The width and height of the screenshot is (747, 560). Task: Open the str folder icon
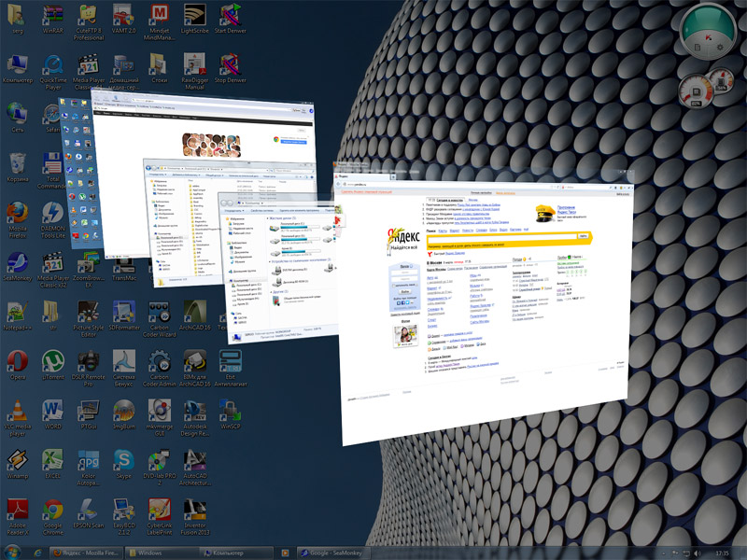tap(53, 315)
